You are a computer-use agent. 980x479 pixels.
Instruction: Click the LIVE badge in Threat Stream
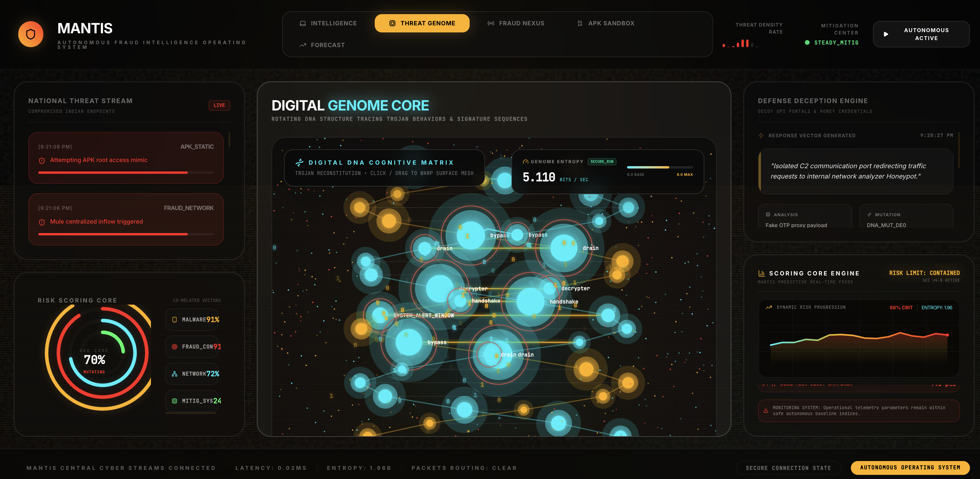(219, 105)
